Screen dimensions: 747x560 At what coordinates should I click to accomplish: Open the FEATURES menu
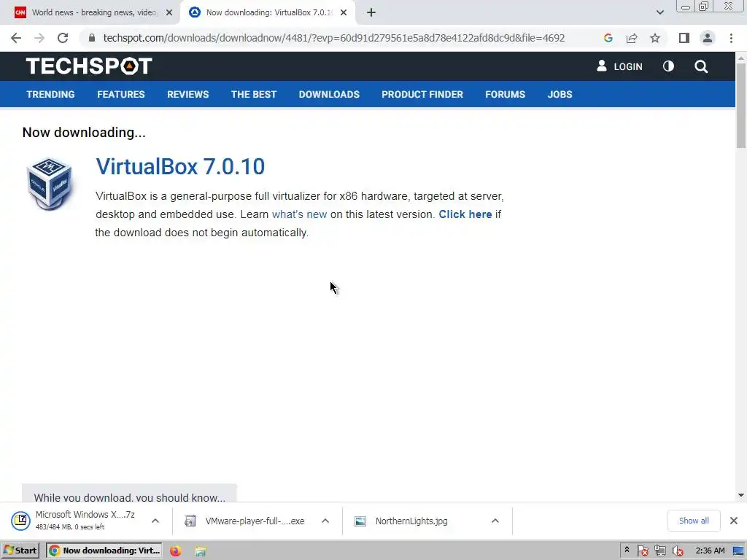pyautogui.click(x=121, y=94)
